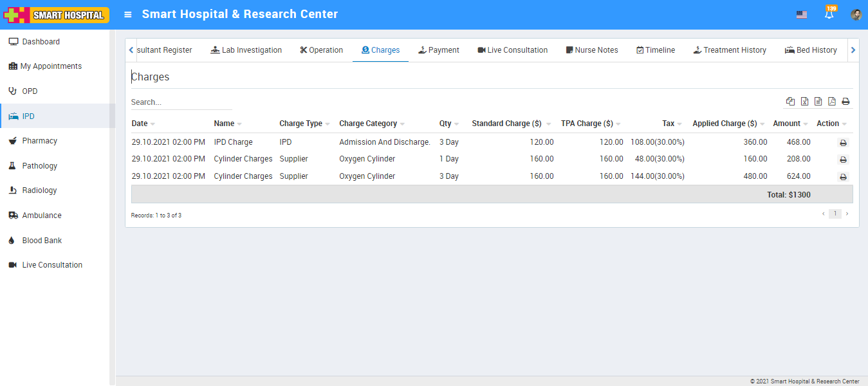868x386 pixels.
Task: Open user profile avatar
Action: pyautogui.click(x=856, y=15)
